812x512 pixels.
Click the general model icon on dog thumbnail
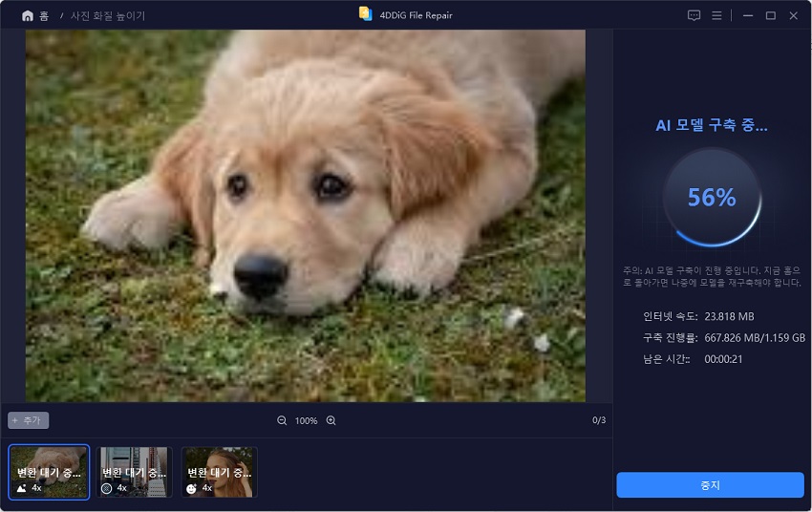point(21,488)
